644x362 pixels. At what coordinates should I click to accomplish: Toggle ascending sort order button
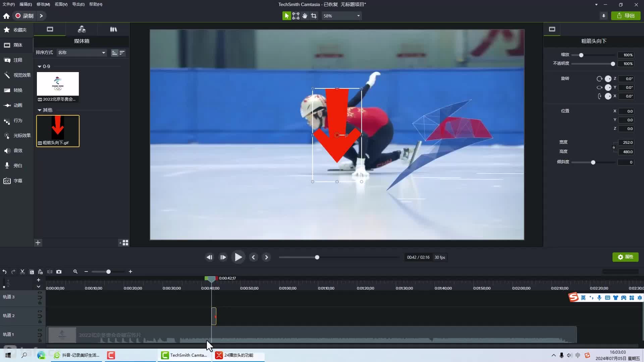(x=114, y=53)
